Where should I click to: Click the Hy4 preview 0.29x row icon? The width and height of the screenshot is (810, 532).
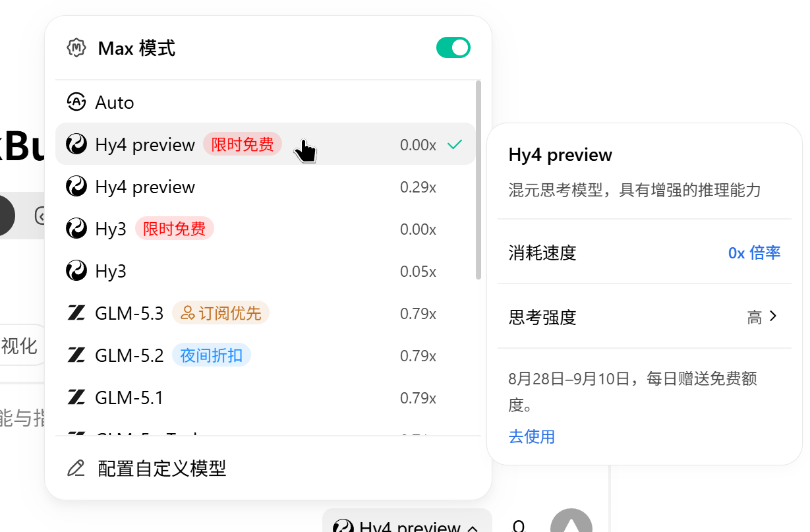(76, 187)
